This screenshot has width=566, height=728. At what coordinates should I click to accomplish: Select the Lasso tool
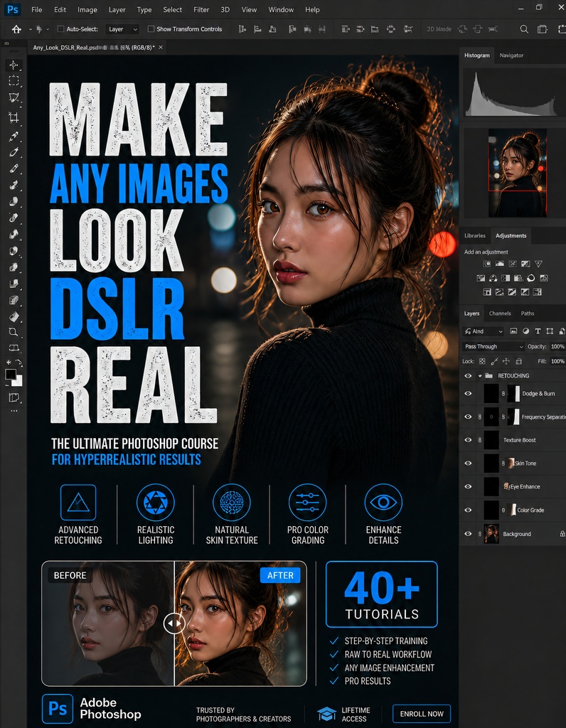click(14, 97)
